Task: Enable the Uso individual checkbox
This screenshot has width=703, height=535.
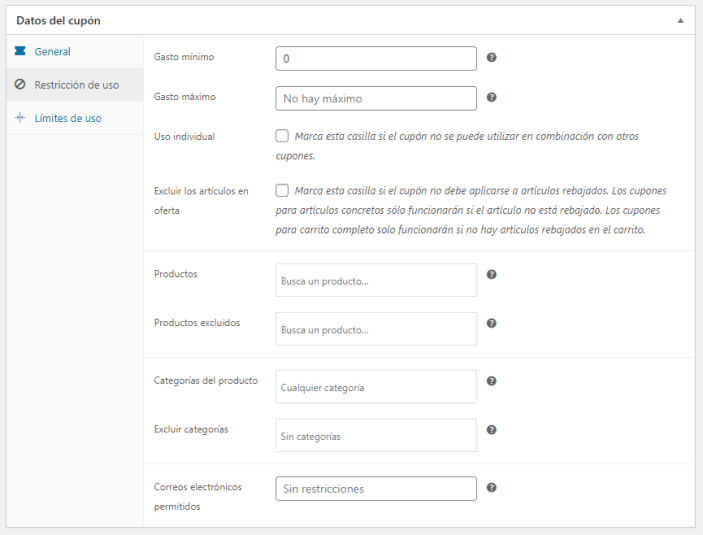Action: pyautogui.click(x=282, y=136)
